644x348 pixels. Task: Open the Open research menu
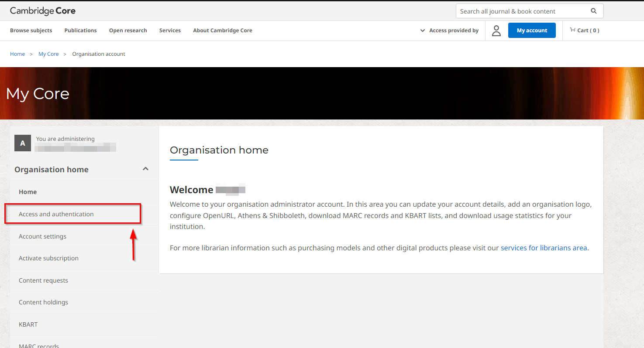point(128,31)
